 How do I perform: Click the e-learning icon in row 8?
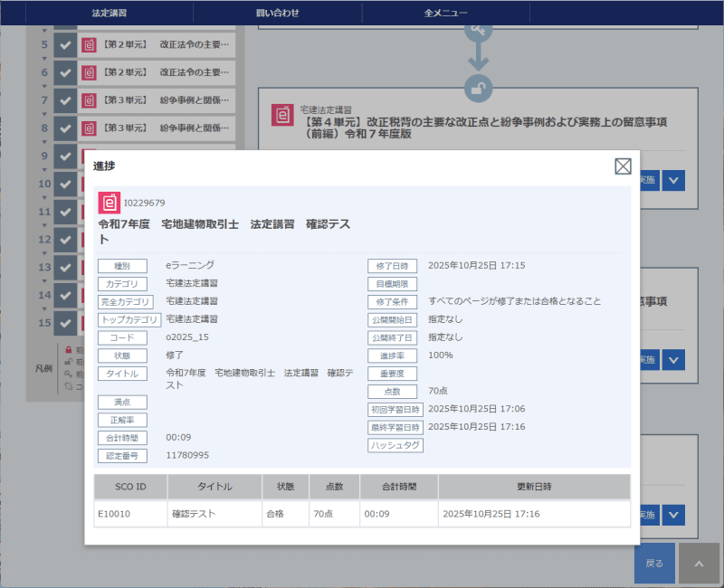click(89, 128)
